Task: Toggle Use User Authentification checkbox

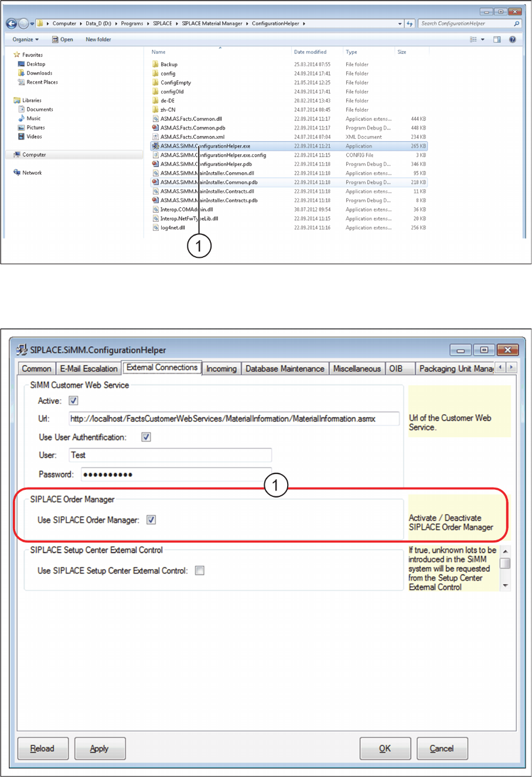Action: pos(146,437)
